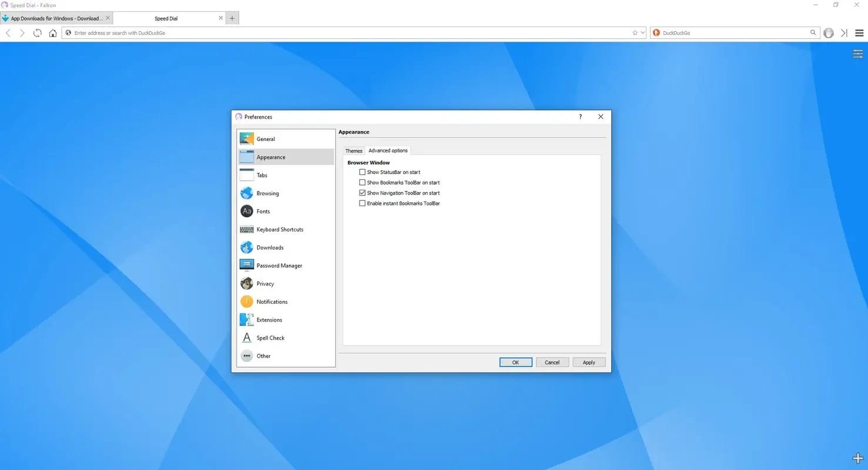This screenshot has height=470, width=868.
Task: Select the Password Manager settings icon
Action: point(247,266)
